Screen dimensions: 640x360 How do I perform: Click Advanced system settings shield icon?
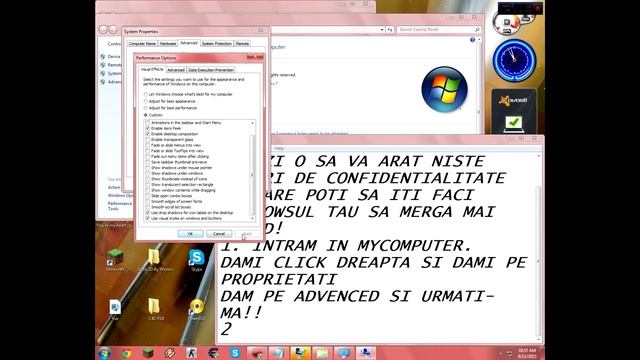(x=103, y=82)
